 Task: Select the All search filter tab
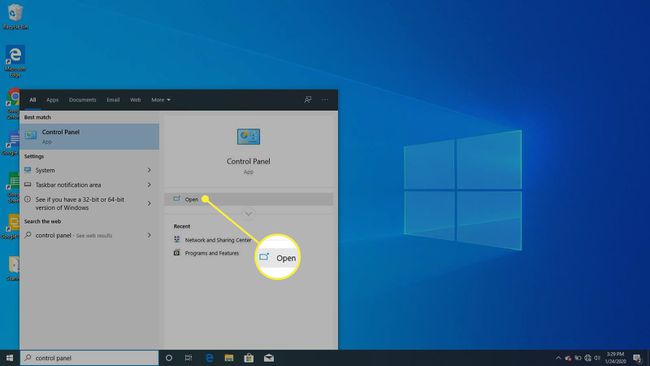(33, 99)
